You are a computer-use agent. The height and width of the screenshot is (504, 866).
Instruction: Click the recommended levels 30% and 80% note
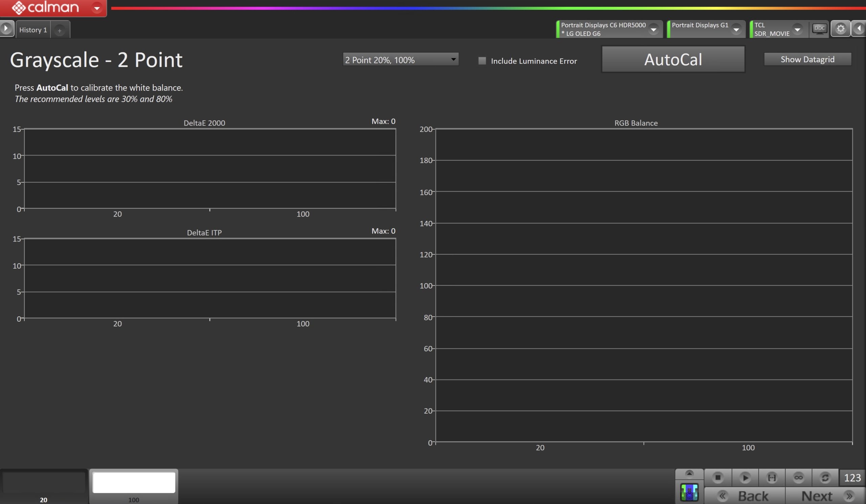point(93,99)
